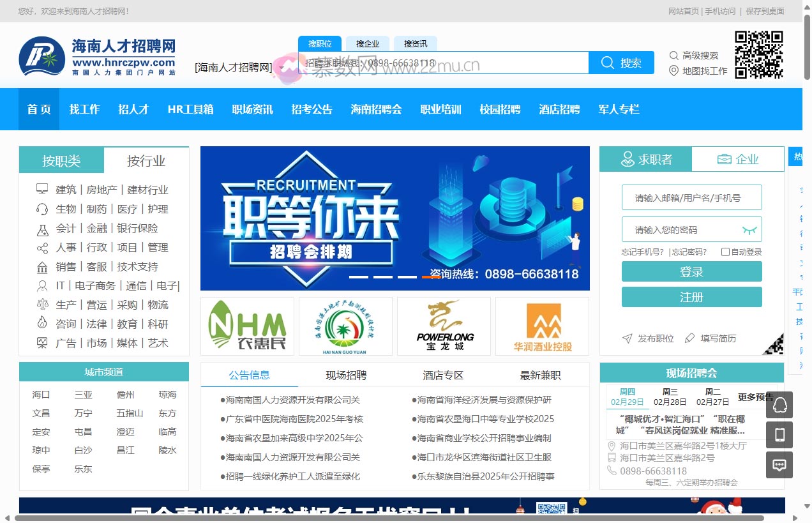Click the 填写简历 pencil icon

(x=691, y=339)
